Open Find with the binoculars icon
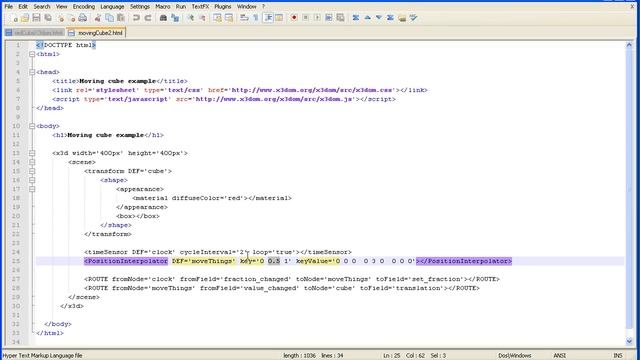This screenshot has height=360, width=640. click(x=163, y=18)
